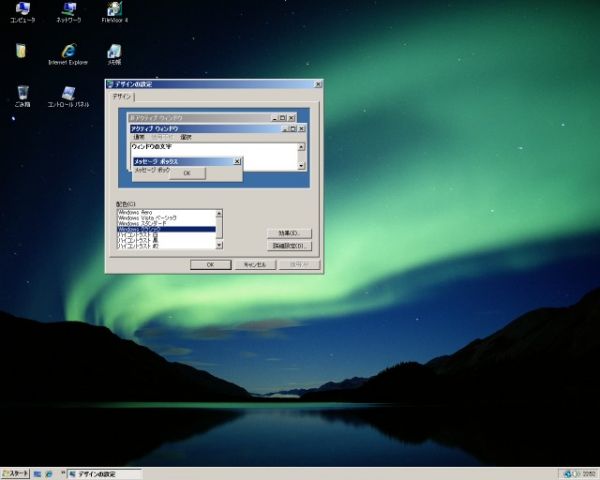Open the user folder icon on desktop

pos(22,51)
